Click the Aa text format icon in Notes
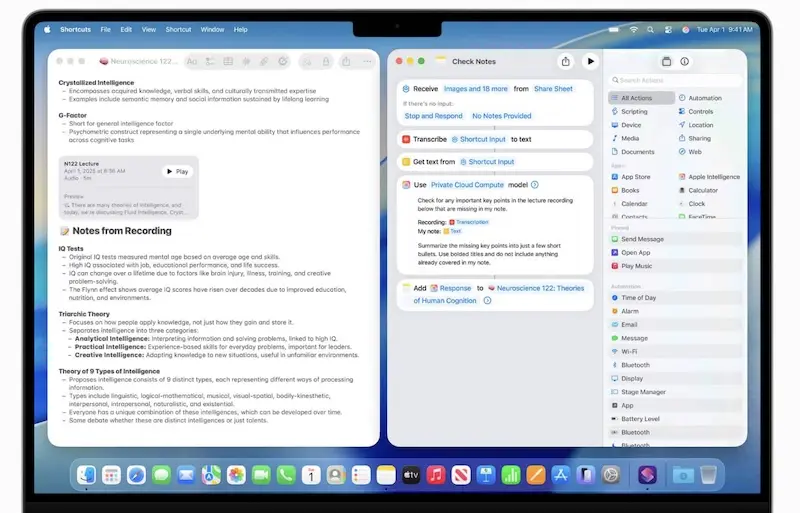This screenshot has width=800, height=513. pos(192,61)
